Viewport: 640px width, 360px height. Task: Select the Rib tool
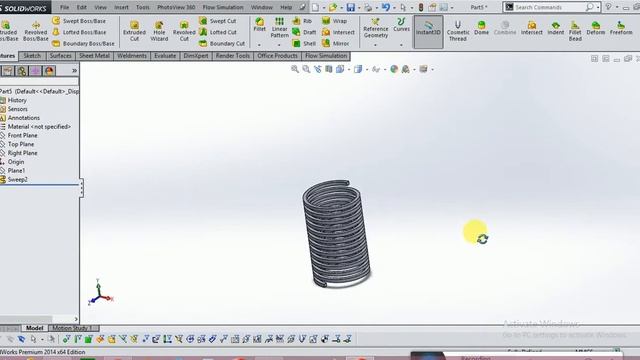(x=302, y=21)
